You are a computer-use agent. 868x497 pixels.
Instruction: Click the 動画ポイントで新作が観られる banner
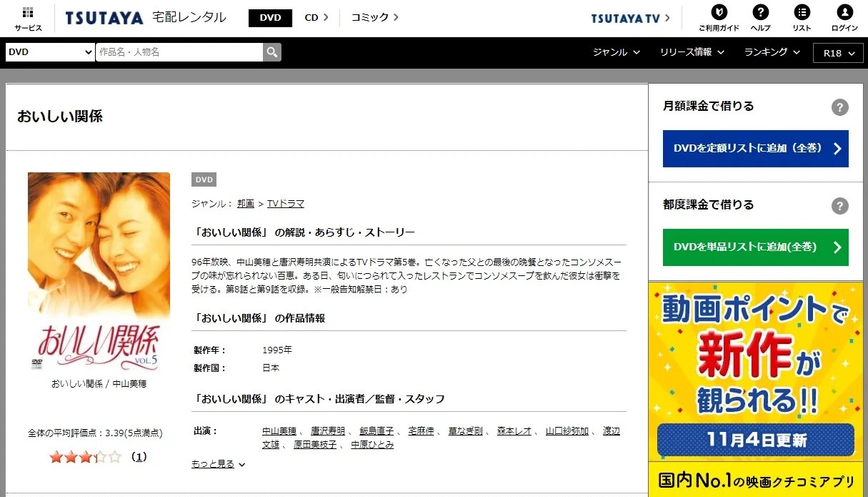click(x=755, y=371)
